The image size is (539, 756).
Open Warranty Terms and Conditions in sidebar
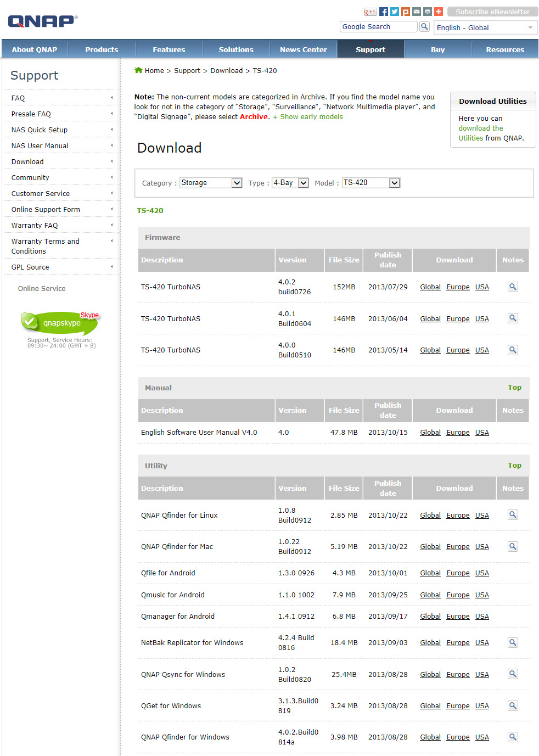point(62,246)
